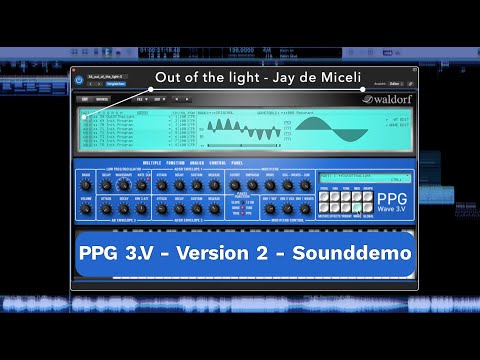The width and height of the screenshot is (480, 360).
Task: Click the WT EDIT option
Action: click(x=398, y=120)
